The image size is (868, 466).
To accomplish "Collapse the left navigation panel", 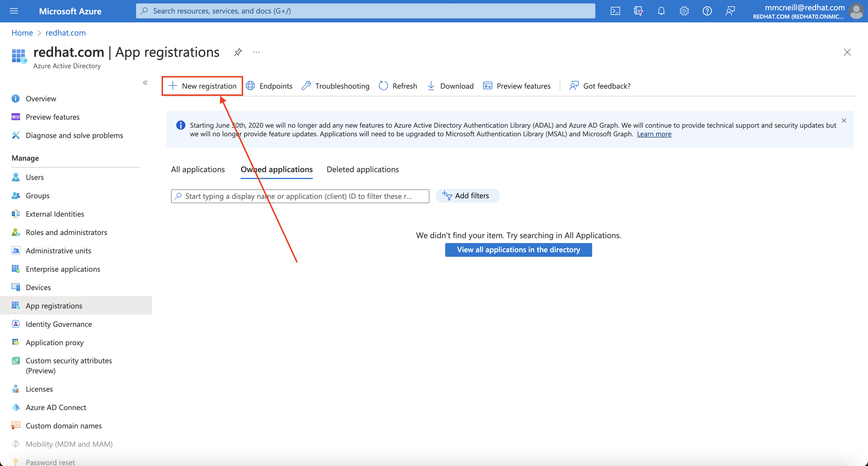I will (146, 83).
